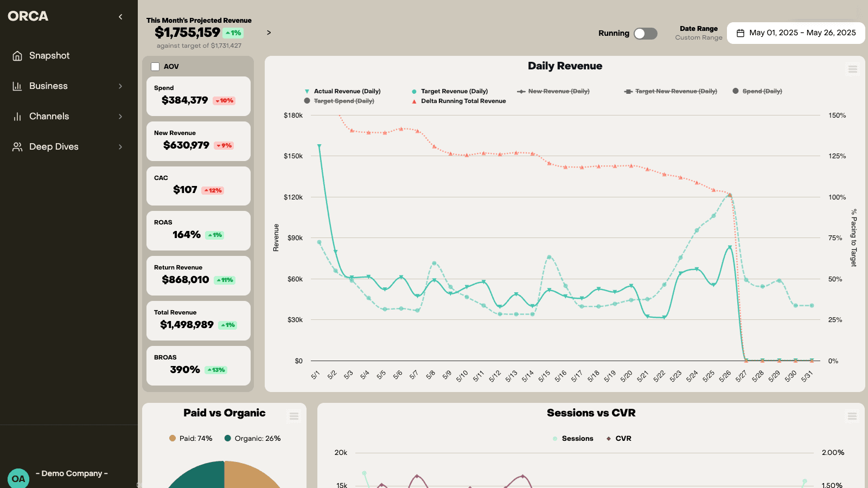The height and width of the screenshot is (488, 868).
Task: Check the AOV checkbox
Action: coord(154,66)
